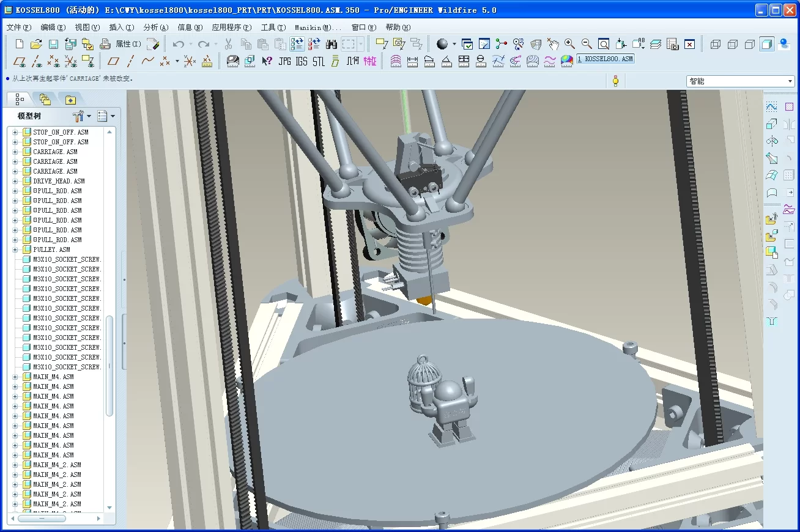This screenshot has height=532, width=800.
Task: Expand the first STOP_ON_OFF.ASM node
Action: point(15,132)
